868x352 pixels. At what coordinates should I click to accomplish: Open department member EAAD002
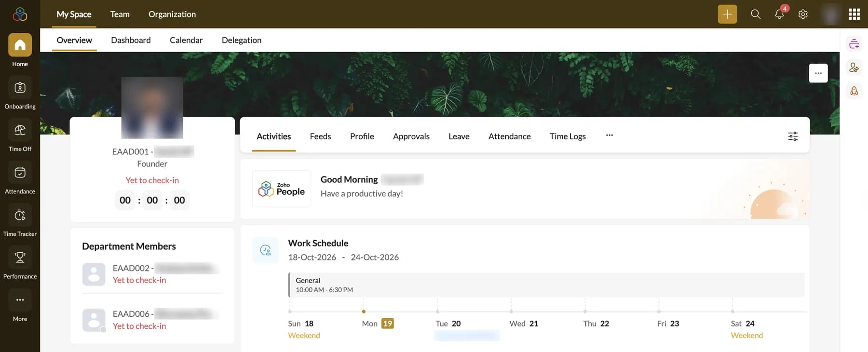(152, 274)
